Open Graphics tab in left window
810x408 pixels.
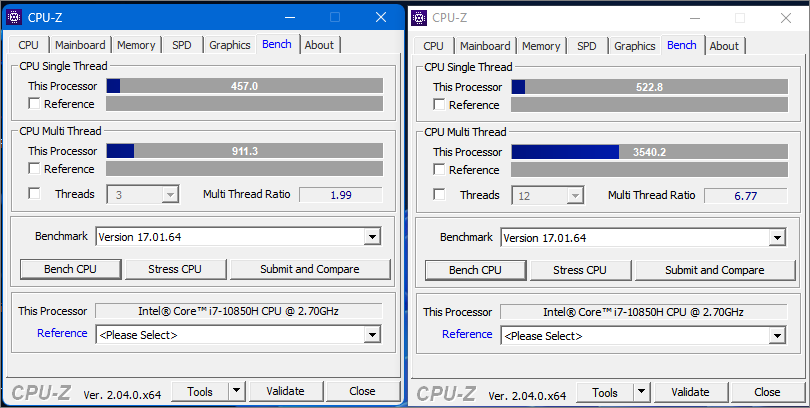(x=230, y=45)
